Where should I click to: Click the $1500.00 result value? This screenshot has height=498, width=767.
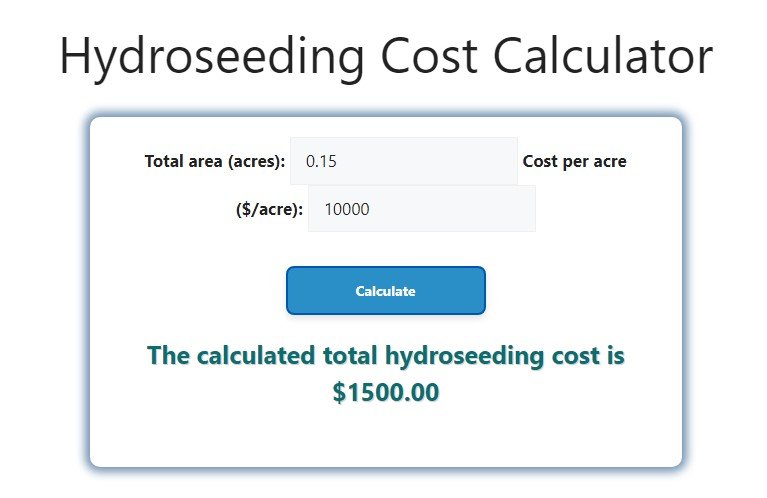pyautogui.click(x=386, y=393)
